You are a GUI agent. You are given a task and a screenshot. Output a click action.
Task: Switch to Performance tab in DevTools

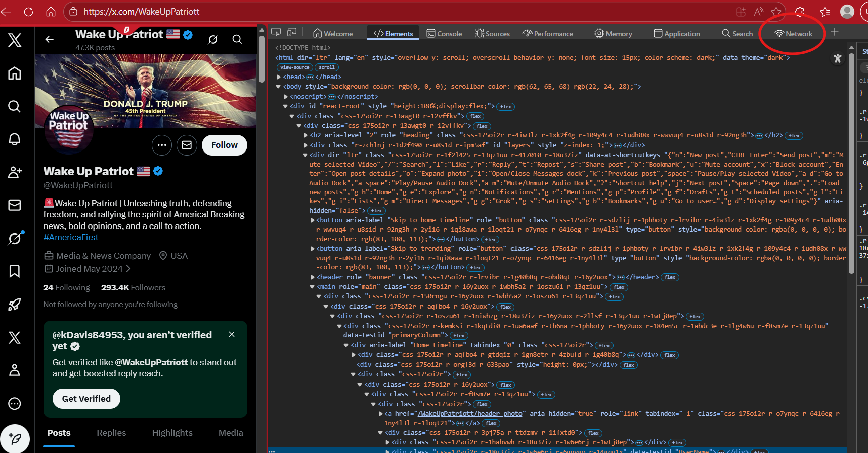548,33
